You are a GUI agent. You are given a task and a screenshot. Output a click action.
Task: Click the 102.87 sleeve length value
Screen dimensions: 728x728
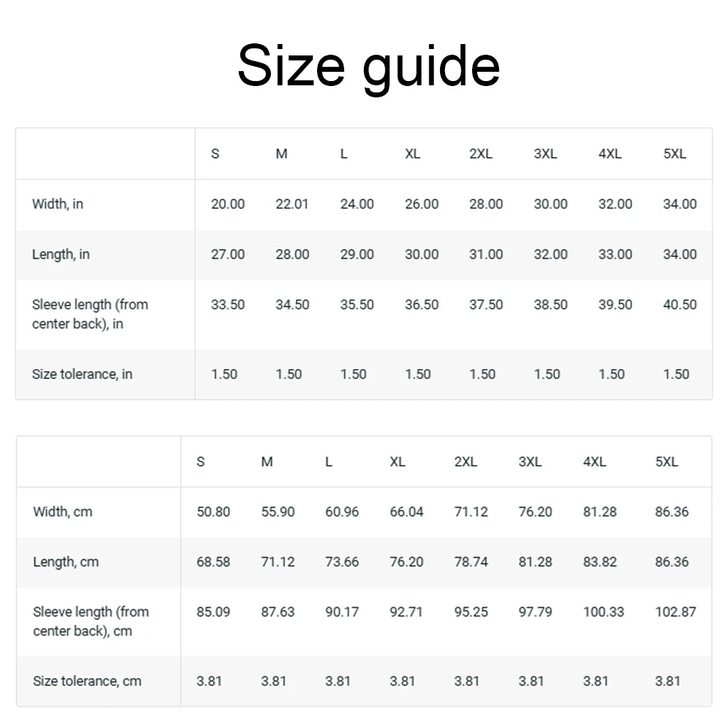(x=675, y=612)
